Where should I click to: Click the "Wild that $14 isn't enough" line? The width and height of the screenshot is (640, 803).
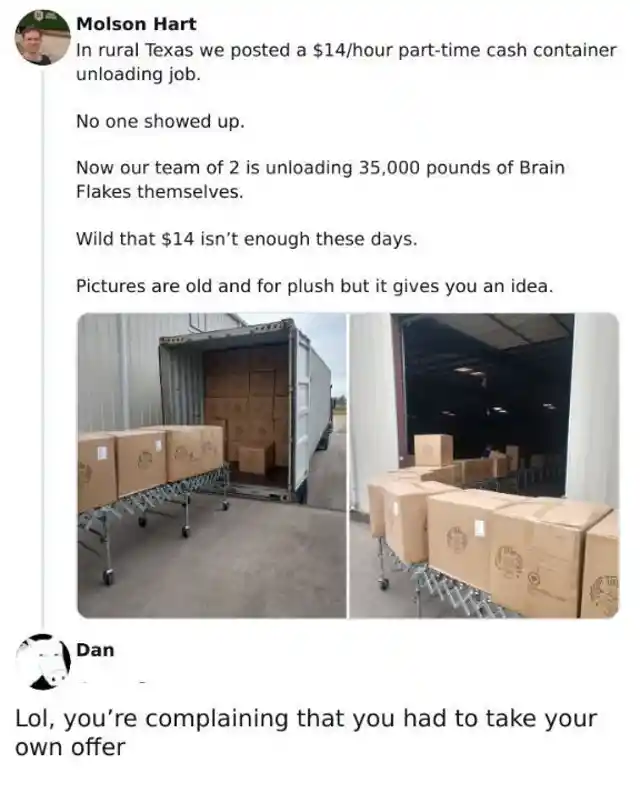tap(247, 239)
